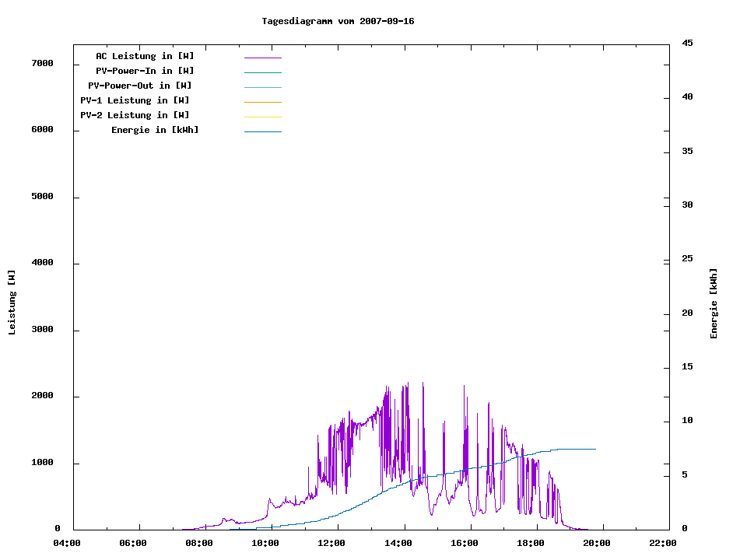Click the vertical Leistung [W] left axis title
The height and width of the screenshot is (560, 747).
(x=12, y=302)
